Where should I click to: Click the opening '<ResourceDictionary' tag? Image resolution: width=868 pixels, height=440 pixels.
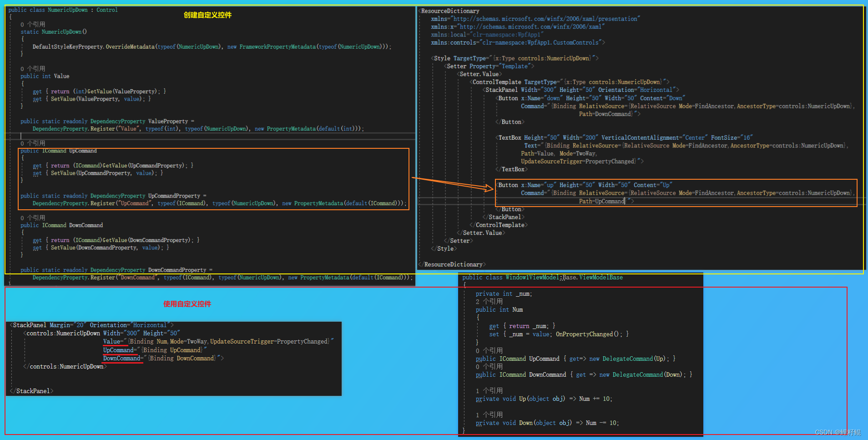point(449,11)
